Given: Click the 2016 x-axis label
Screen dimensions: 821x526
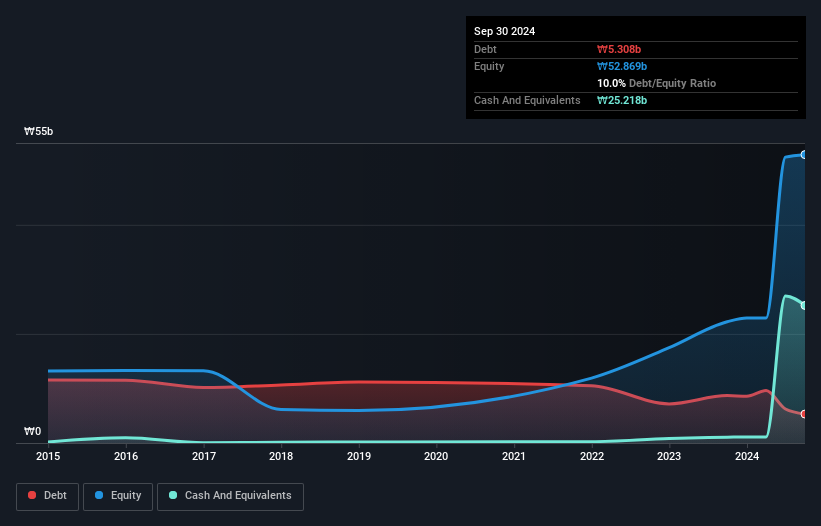Looking at the screenshot, I should click(x=126, y=456).
